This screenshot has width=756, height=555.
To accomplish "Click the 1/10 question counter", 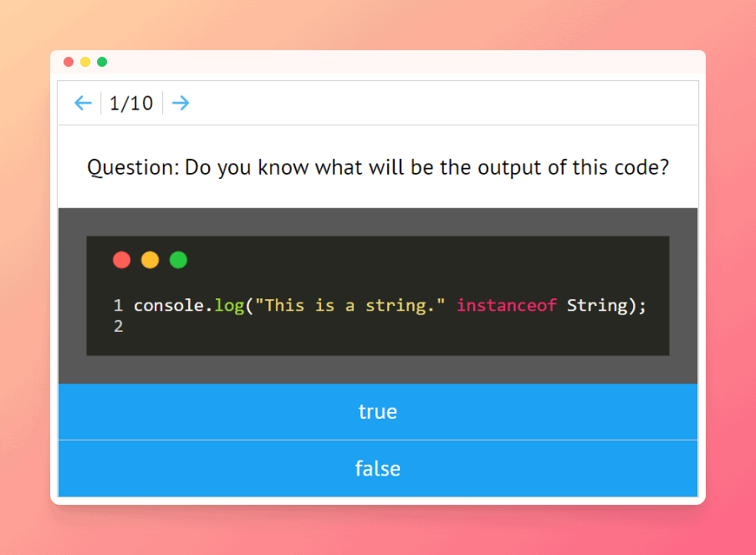I will 131,103.
